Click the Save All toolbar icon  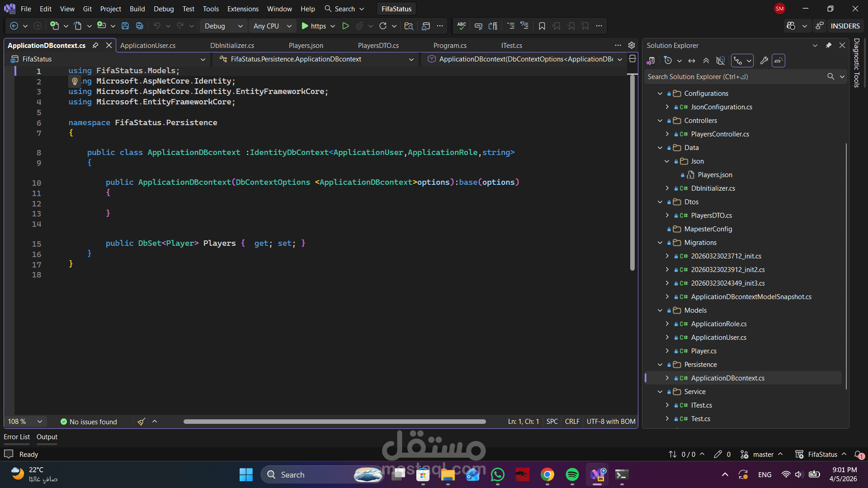pyautogui.click(x=140, y=26)
